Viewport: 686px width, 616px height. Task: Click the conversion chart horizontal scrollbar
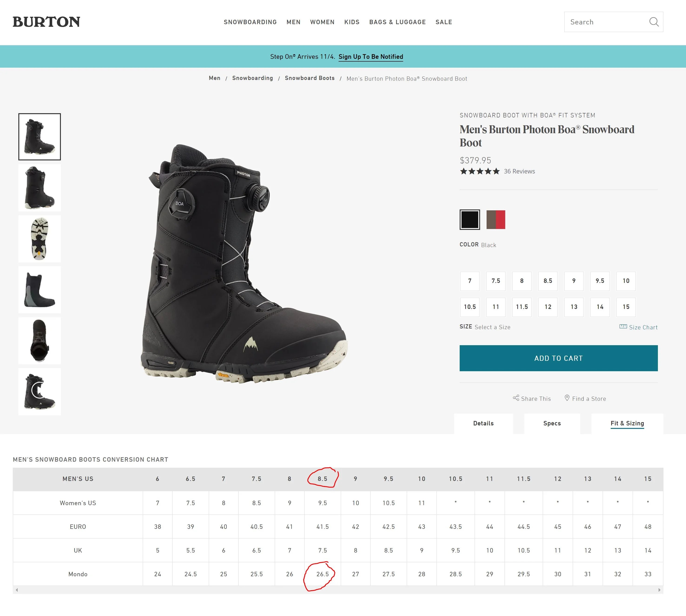[338, 590]
